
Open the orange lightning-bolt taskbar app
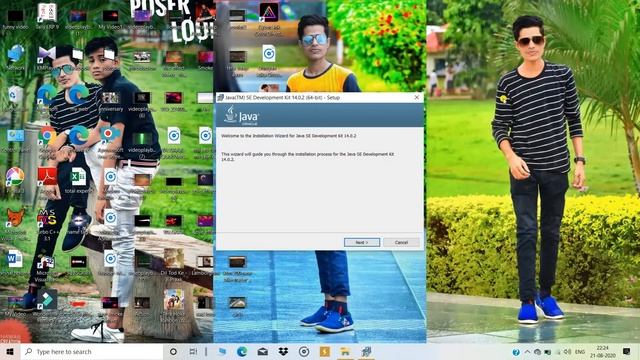point(324,351)
